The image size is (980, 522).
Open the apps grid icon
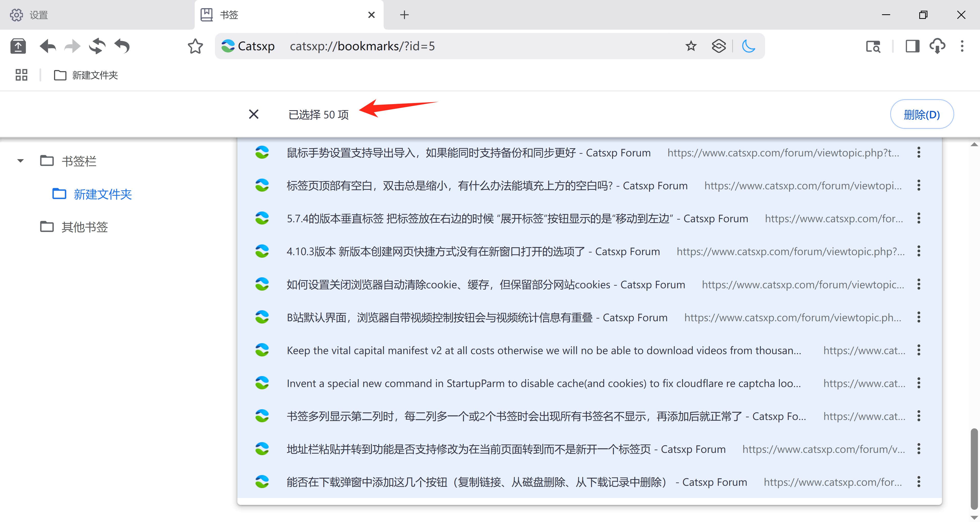[x=21, y=75]
